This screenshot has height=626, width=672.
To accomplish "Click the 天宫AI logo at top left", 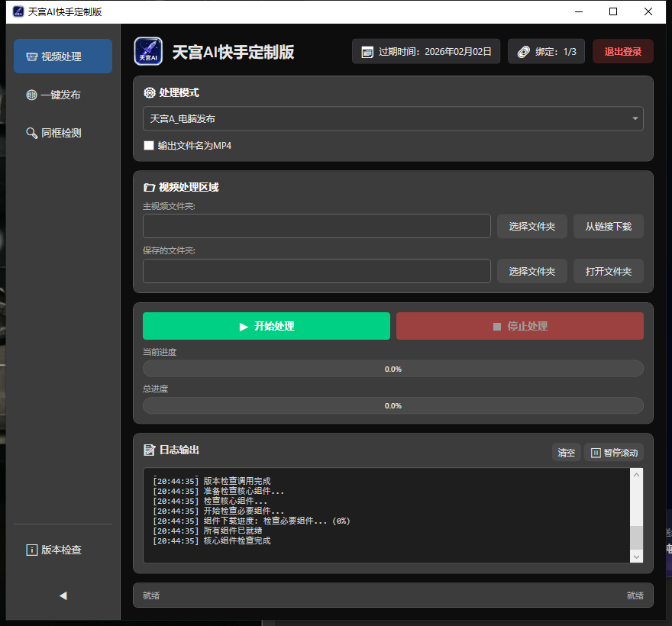I will [x=148, y=51].
